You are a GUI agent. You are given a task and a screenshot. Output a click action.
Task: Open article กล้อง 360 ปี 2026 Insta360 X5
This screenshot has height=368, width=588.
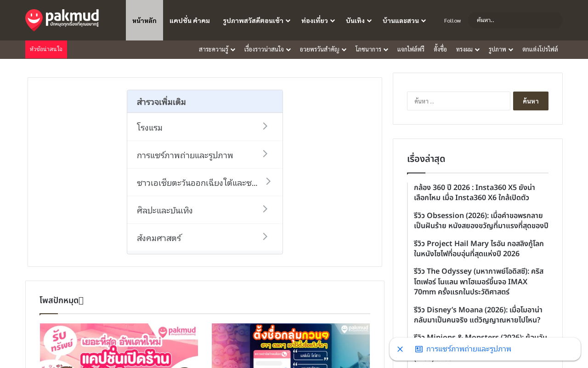[475, 192]
